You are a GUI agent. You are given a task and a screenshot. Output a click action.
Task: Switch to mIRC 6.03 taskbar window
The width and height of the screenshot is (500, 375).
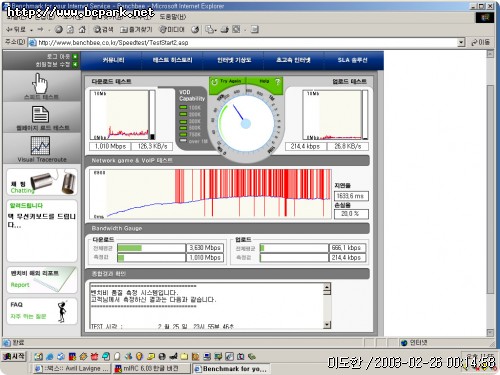coord(151,369)
